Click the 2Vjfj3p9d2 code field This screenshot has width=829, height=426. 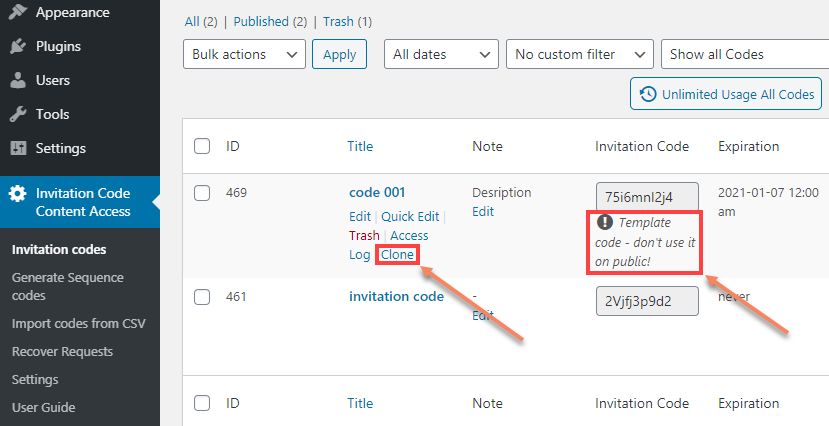[647, 301]
